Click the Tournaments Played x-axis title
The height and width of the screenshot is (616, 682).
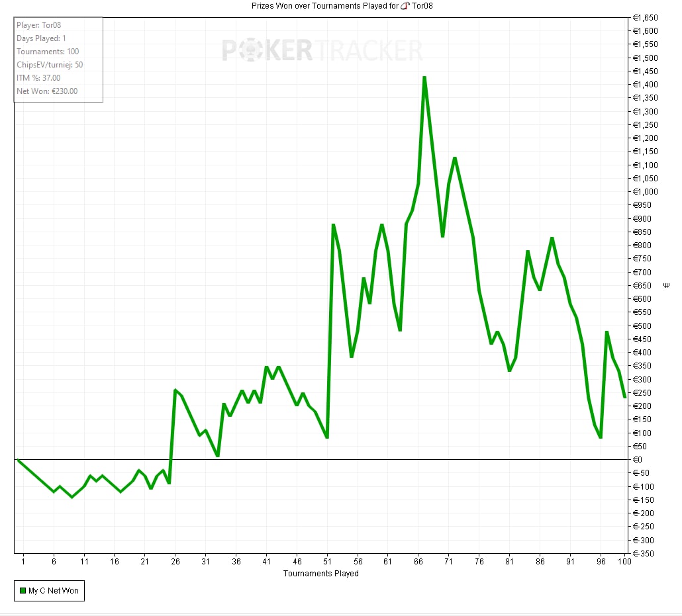tap(320, 574)
